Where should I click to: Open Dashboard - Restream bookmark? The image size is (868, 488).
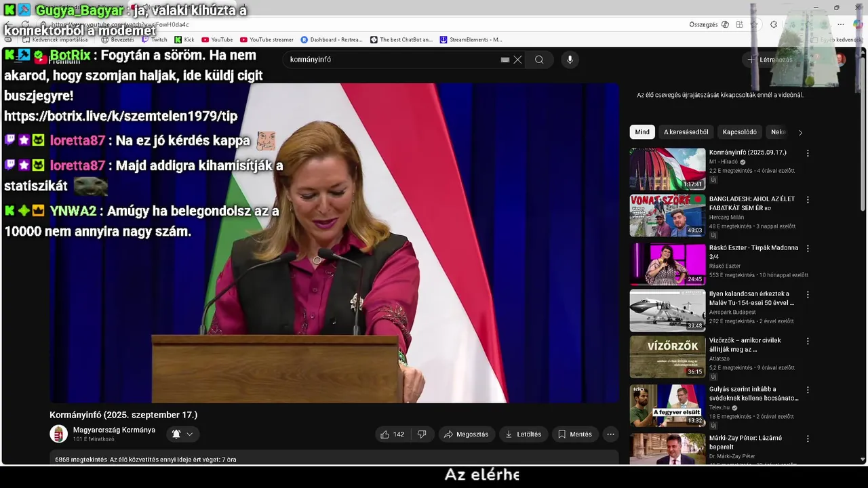click(x=332, y=39)
